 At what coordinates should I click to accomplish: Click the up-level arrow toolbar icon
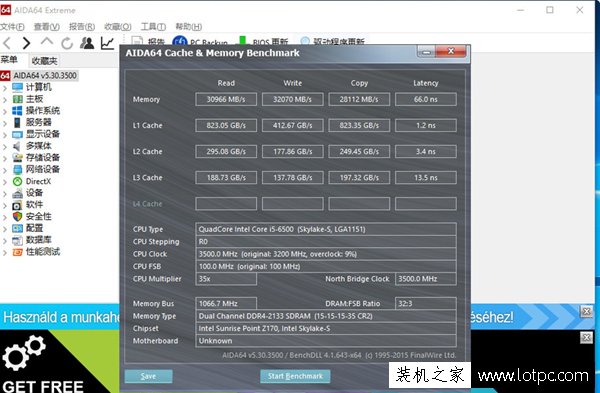click(47, 42)
